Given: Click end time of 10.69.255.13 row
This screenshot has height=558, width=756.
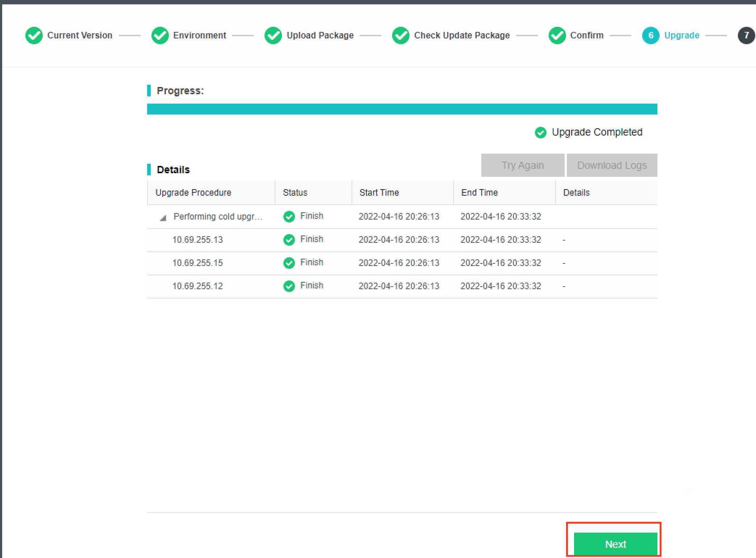Looking at the screenshot, I should (500, 240).
